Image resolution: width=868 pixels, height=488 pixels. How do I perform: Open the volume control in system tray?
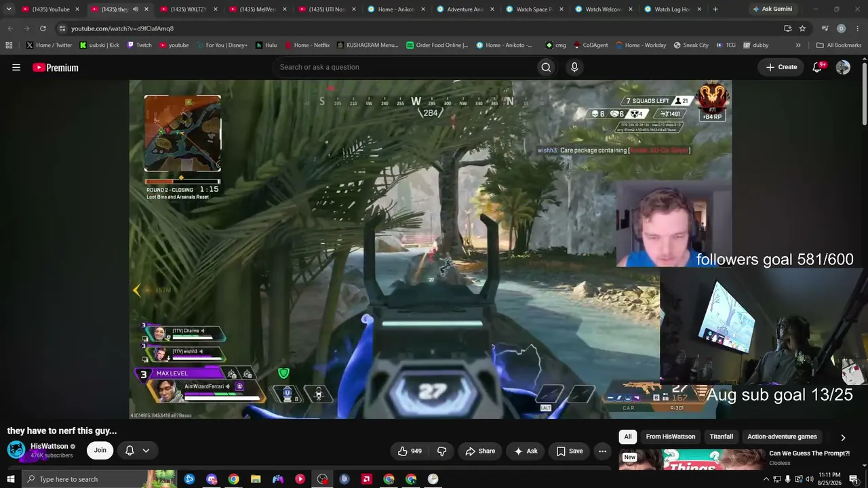tap(809, 479)
